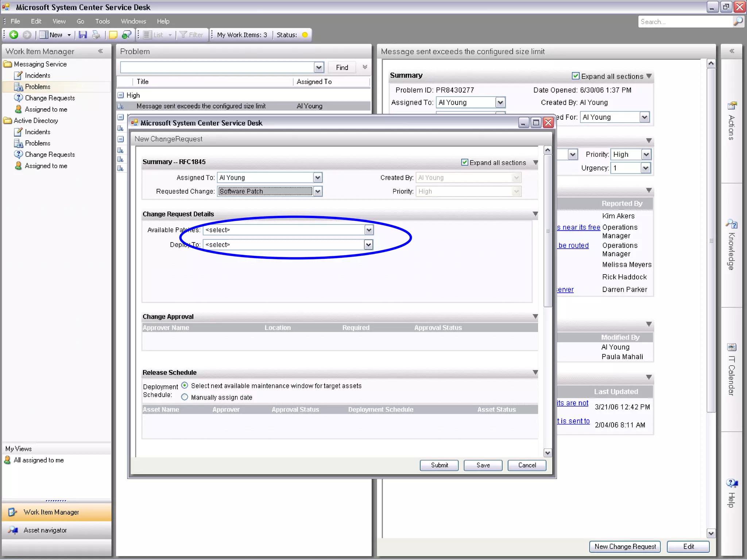Click the yellow Status indicator
This screenshot has width=747, height=560.
pos(305,35)
